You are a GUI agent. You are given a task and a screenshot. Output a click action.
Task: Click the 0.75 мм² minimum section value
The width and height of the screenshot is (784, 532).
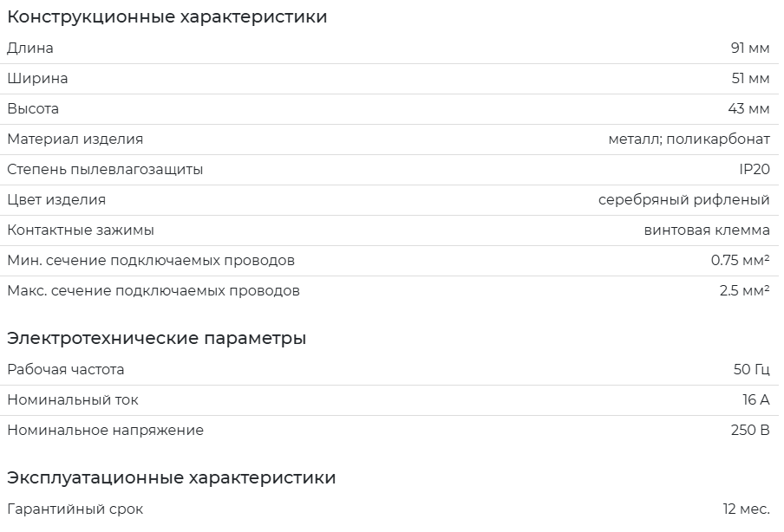point(740,261)
